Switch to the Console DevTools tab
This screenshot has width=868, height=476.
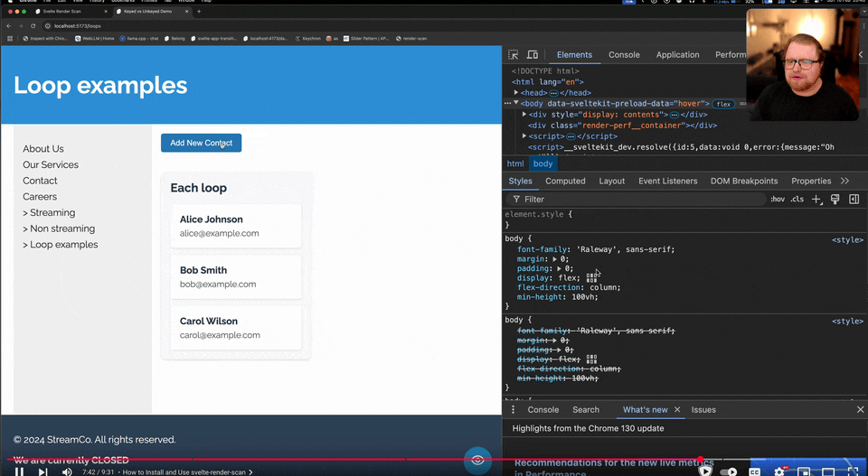(624, 55)
